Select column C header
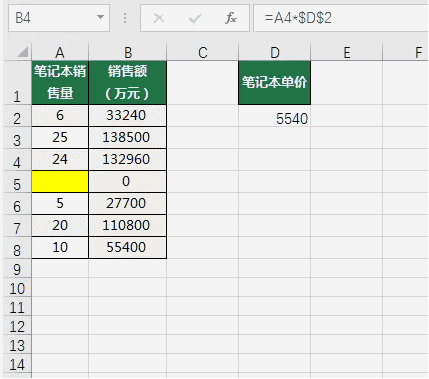The height and width of the screenshot is (379, 429). pos(203,52)
